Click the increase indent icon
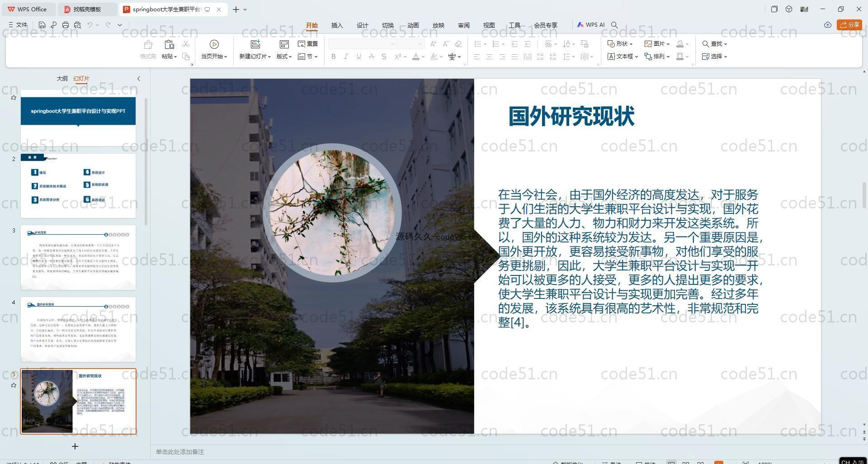 [527, 44]
